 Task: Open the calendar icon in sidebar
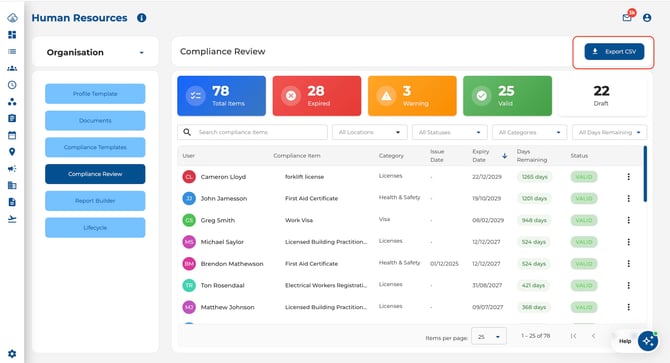click(x=12, y=135)
